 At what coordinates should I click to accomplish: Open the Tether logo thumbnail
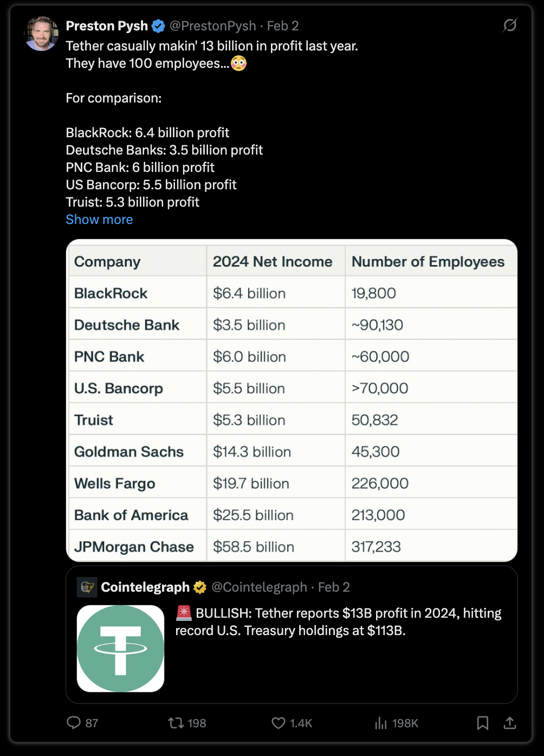[120, 649]
